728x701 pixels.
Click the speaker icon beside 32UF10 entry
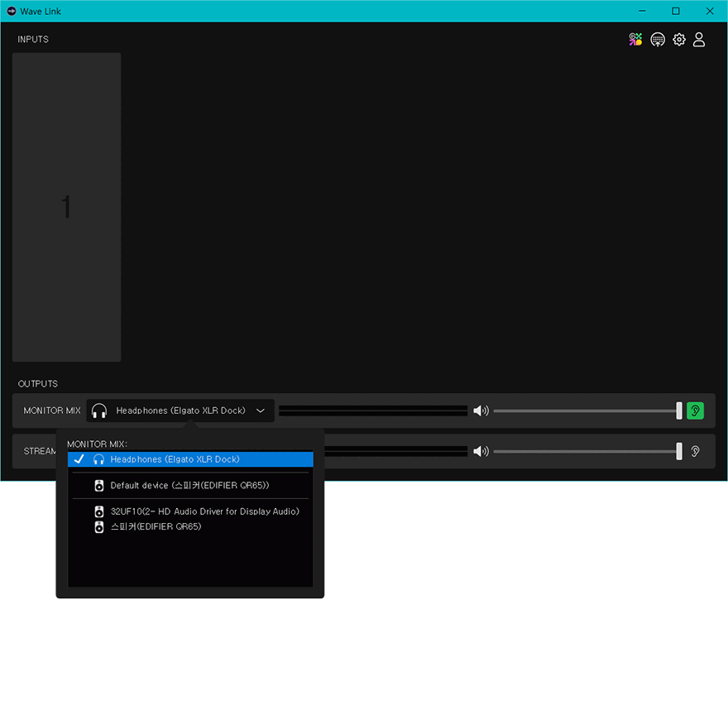[99, 511]
